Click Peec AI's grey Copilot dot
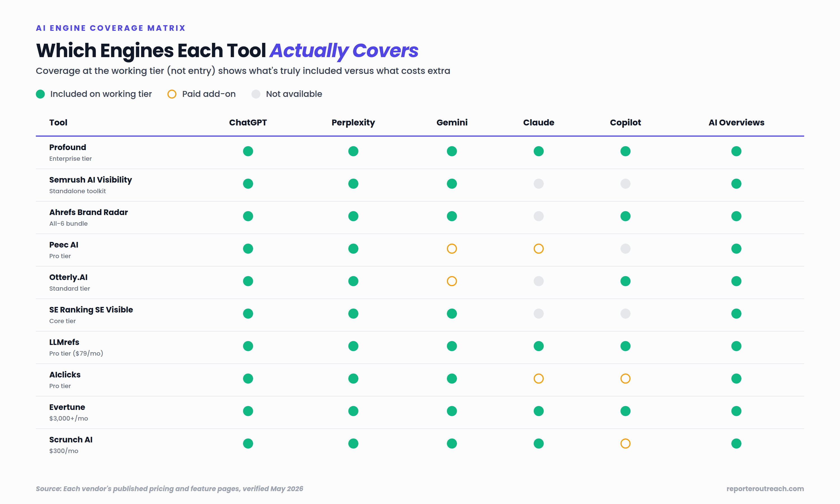 click(626, 249)
